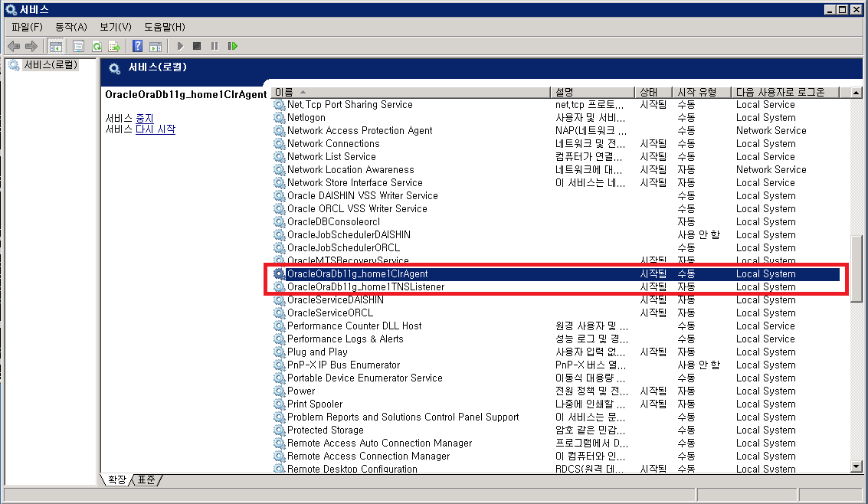Select OracleDBConsoleorcl service icon
This screenshot has width=868, height=504.
click(x=279, y=222)
